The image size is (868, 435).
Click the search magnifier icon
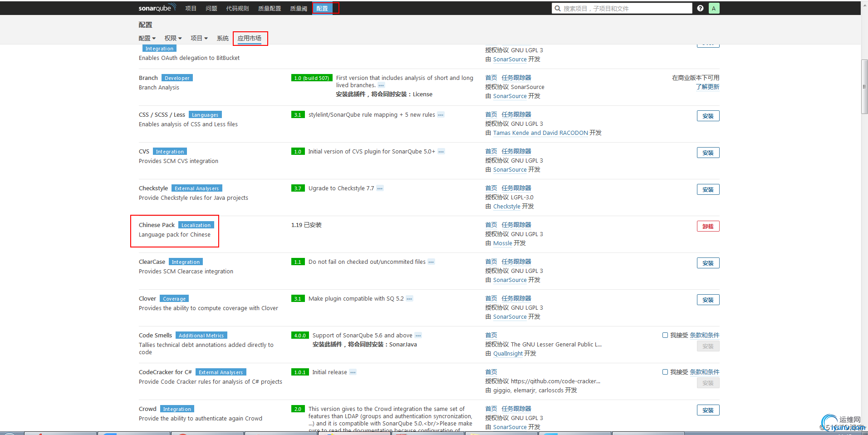(558, 8)
